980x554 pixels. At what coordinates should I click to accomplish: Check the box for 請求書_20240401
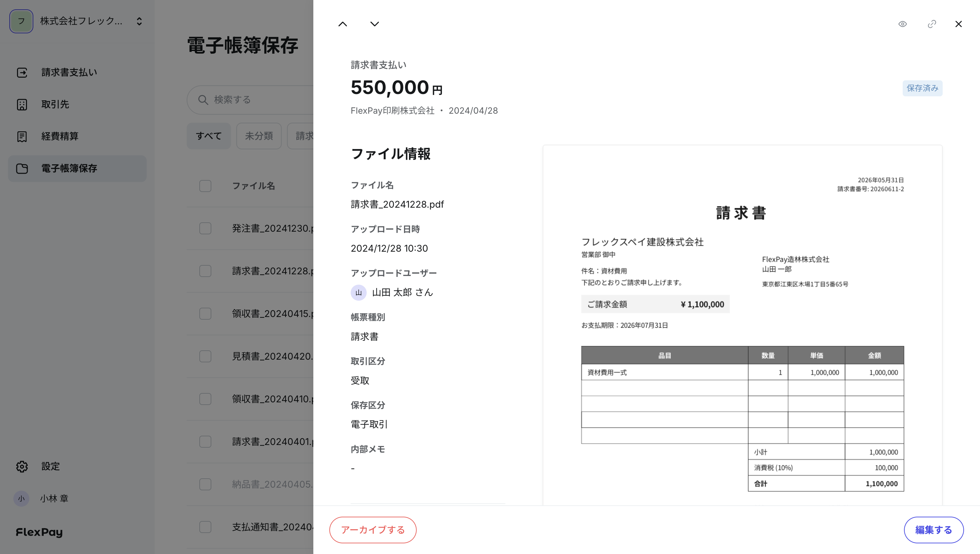[x=205, y=441]
